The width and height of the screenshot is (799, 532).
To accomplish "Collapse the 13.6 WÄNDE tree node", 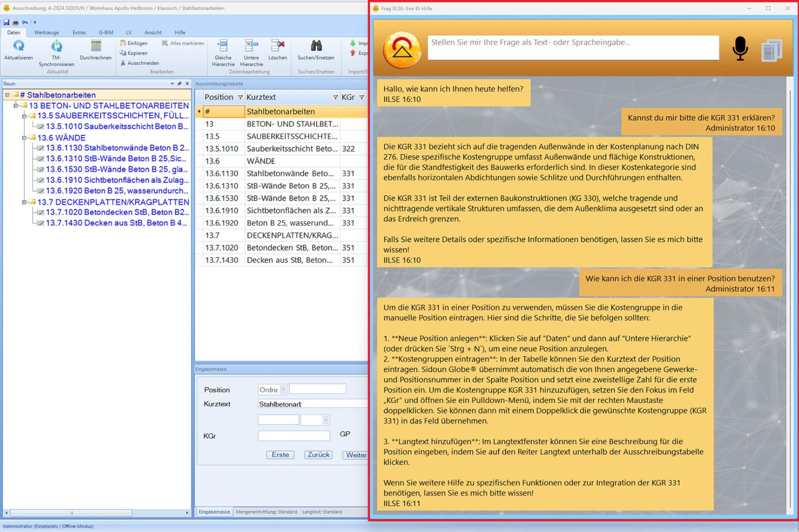I will click(x=24, y=138).
